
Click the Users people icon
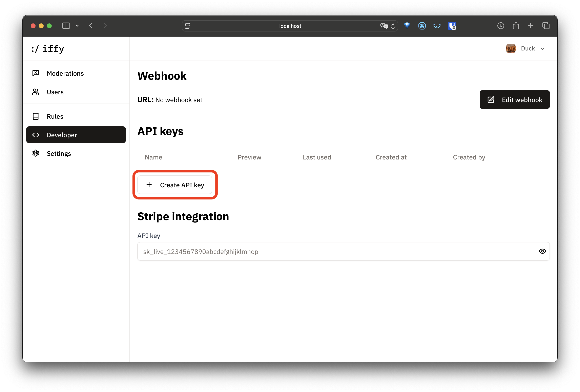coord(35,92)
